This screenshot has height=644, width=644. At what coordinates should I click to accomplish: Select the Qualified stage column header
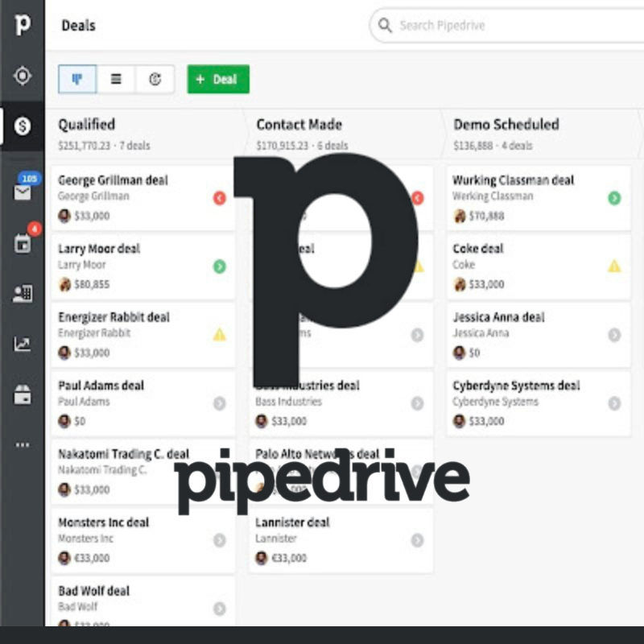(x=87, y=125)
